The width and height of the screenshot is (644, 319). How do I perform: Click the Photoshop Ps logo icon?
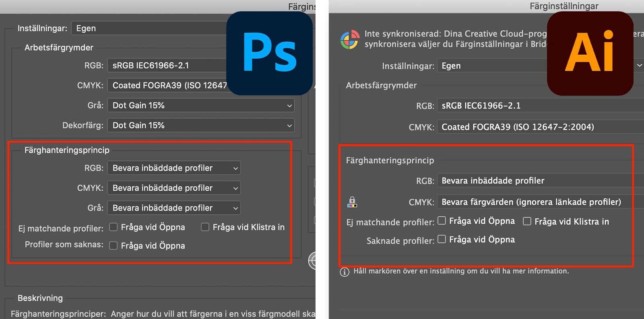click(x=270, y=53)
